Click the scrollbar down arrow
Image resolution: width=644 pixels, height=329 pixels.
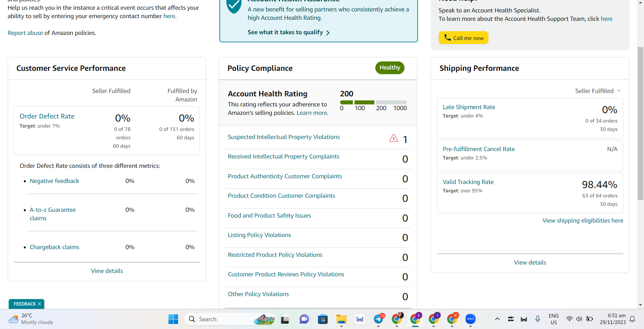pyautogui.click(x=640, y=305)
